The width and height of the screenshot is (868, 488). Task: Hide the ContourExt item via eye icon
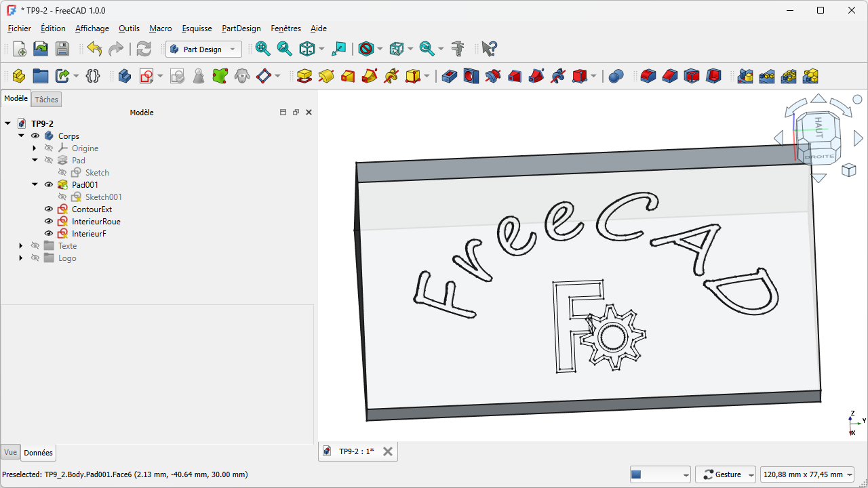[49, 209]
